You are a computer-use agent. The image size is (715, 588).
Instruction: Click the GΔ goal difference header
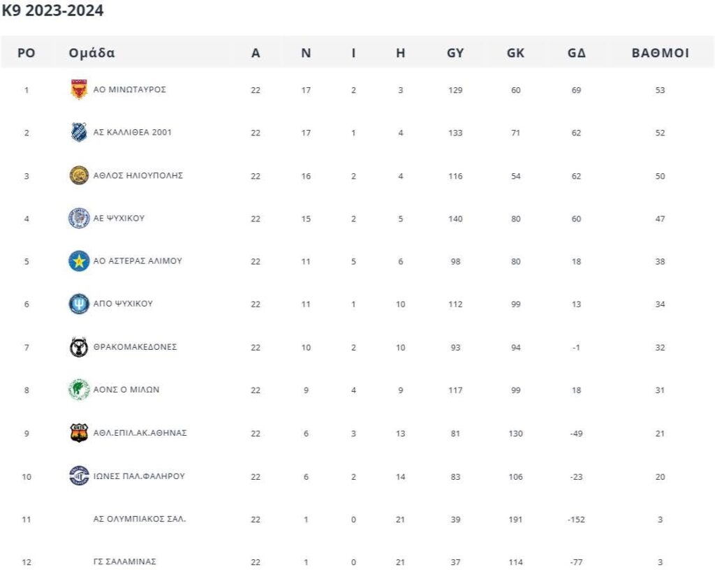pyautogui.click(x=577, y=53)
